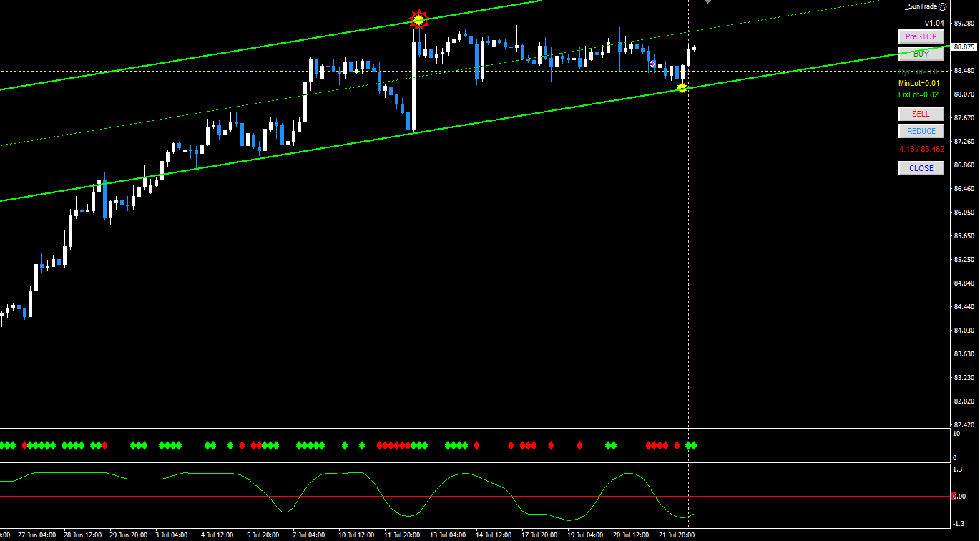Place an order with the BUY button
The width and height of the screenshot is (980, 541).
pyautogui.click(x=921, y=54)
